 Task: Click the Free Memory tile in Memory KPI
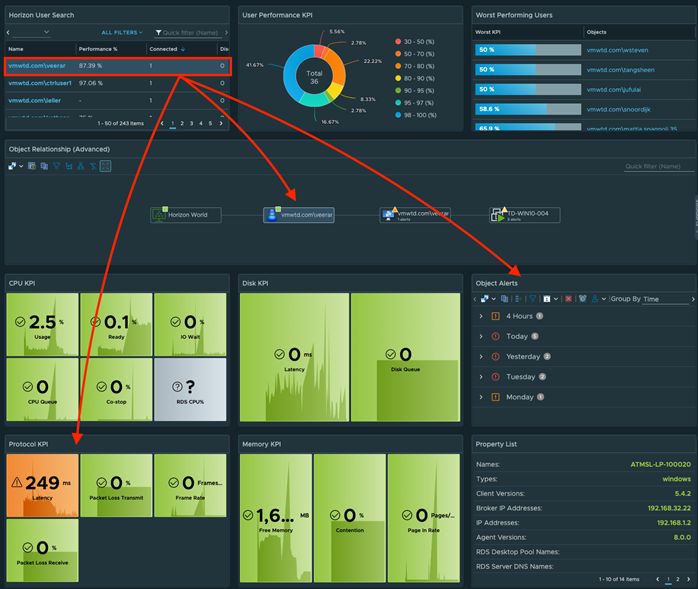point(276,518)
